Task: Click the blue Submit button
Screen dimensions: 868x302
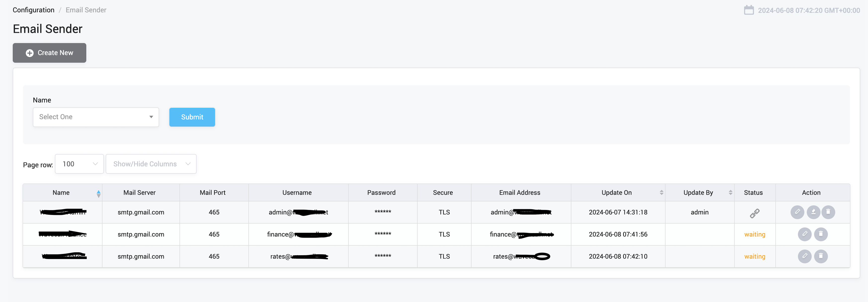Action: pos(192,117)
